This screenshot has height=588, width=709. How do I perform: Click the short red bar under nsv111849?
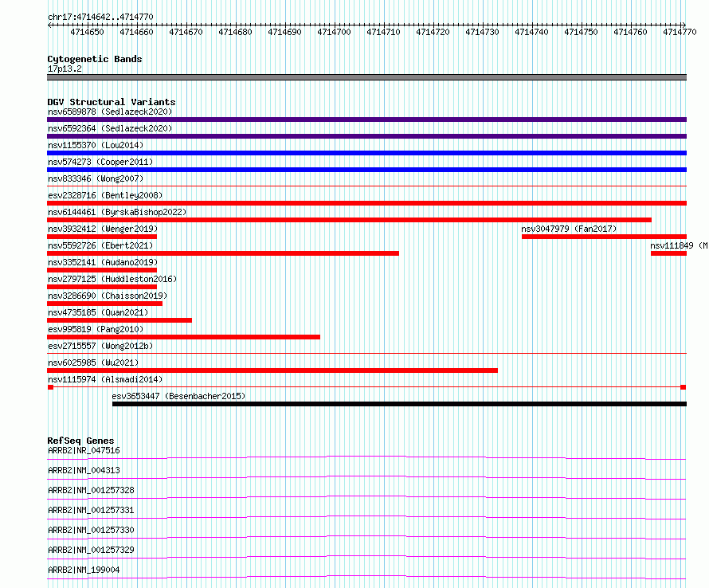pos(668,253)
